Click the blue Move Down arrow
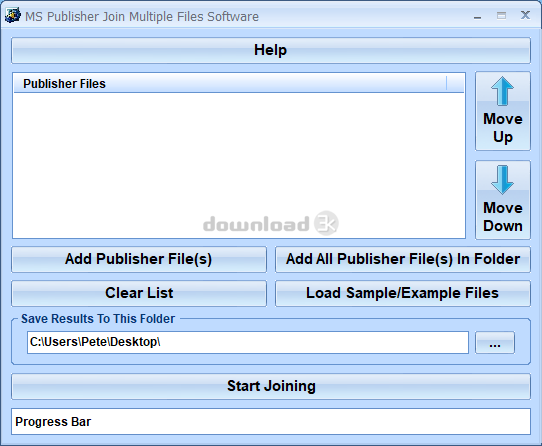This screenshot has width=542, height=446. pos(502,180)
